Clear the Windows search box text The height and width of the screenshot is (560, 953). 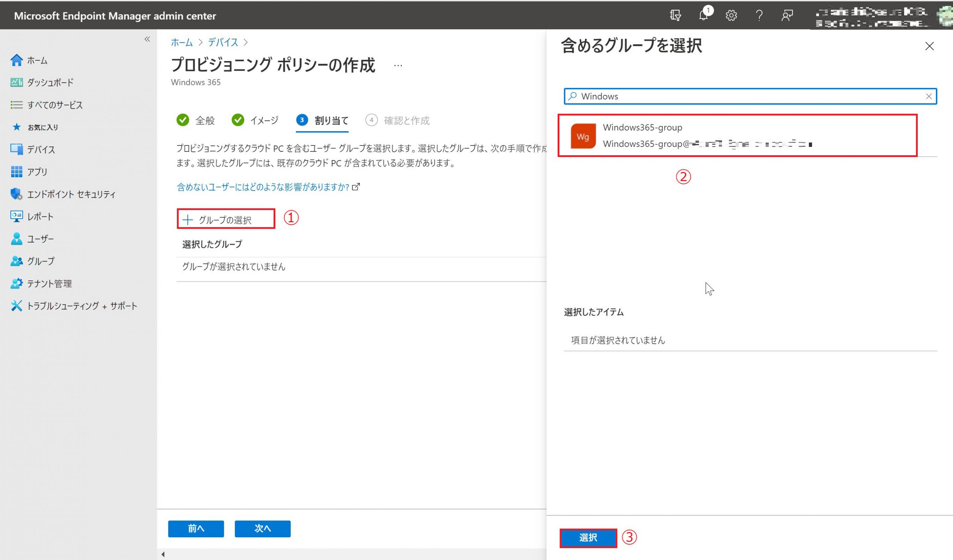(928, 96)
